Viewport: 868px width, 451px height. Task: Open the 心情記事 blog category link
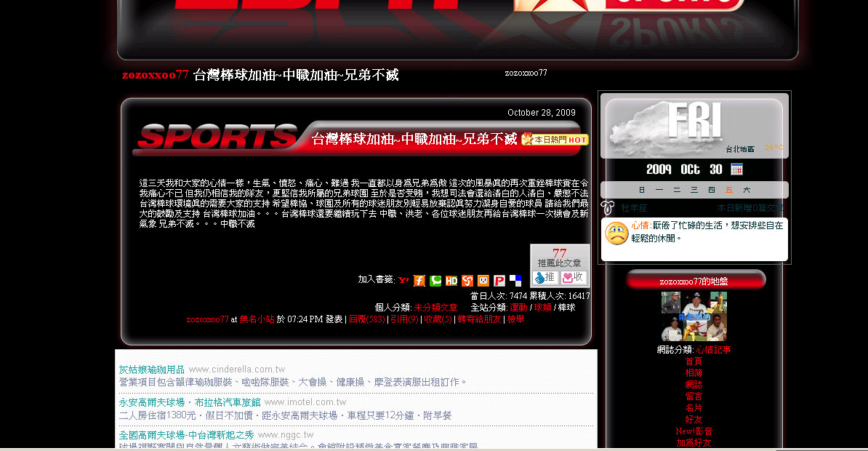tap(713, 350)
